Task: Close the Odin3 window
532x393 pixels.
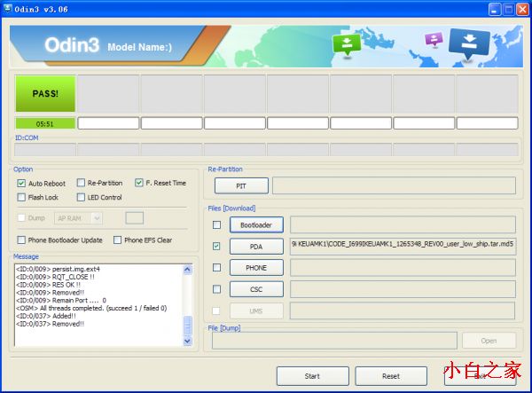Action: coord(522,9)
